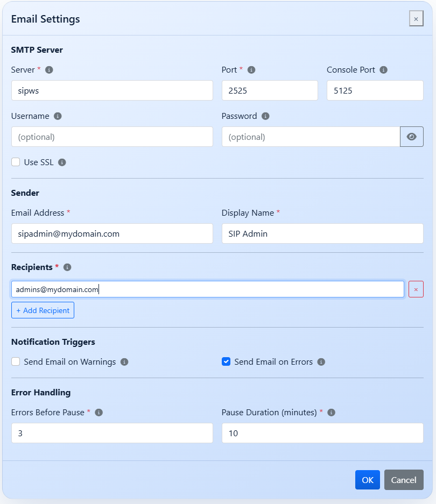Click the SMTP Server section heading
This screenshot has width=436, height=504.
[37, 50]
